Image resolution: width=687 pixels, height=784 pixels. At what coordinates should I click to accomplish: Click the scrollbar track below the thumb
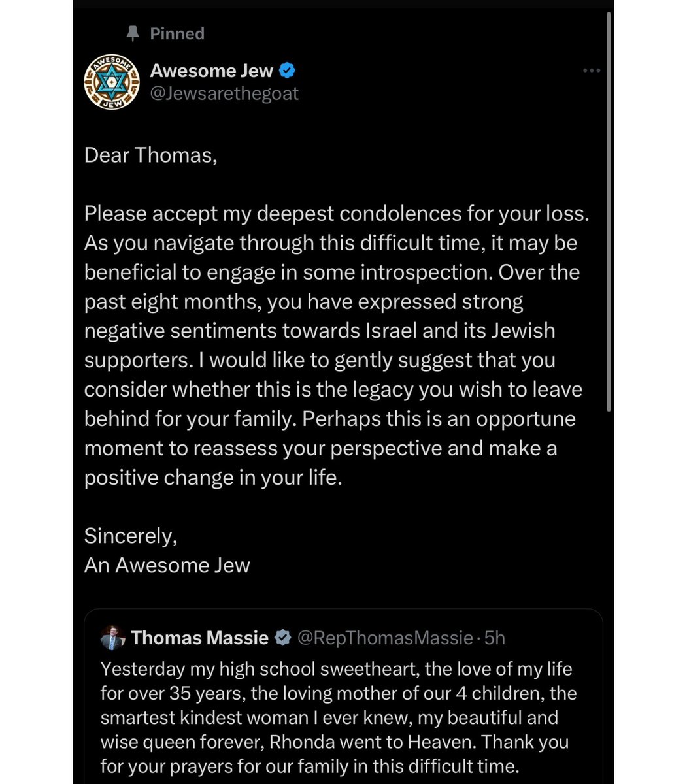click(609, 588)
